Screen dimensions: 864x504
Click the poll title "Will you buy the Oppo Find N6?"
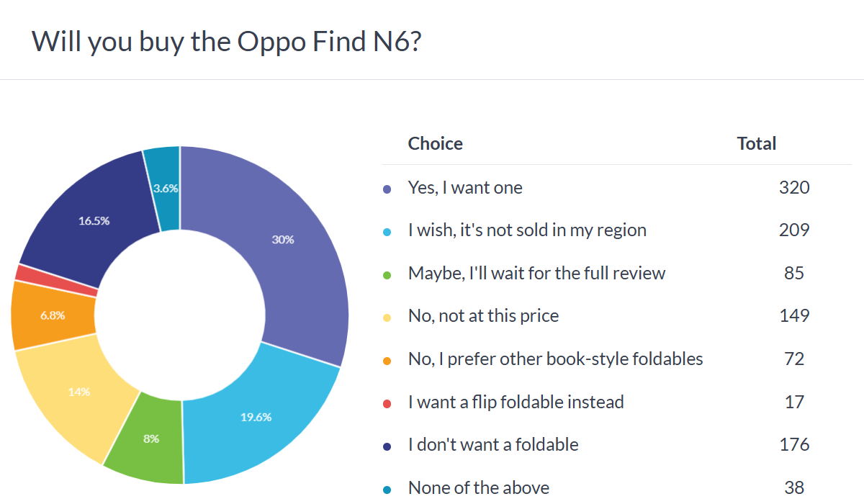point(226,42)
